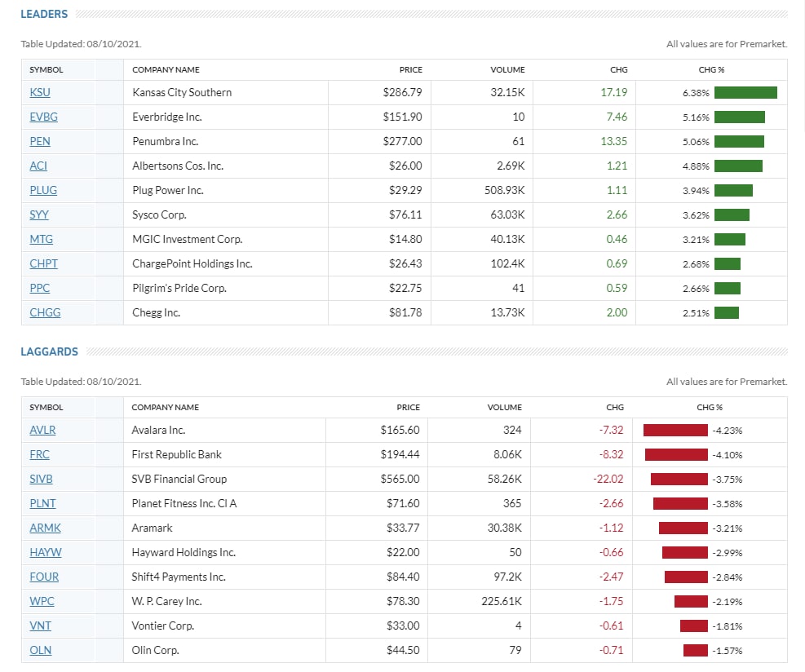This screenshot has height=672, width=805.
Task: Open the SIVB ticker link
Action: 41,479
